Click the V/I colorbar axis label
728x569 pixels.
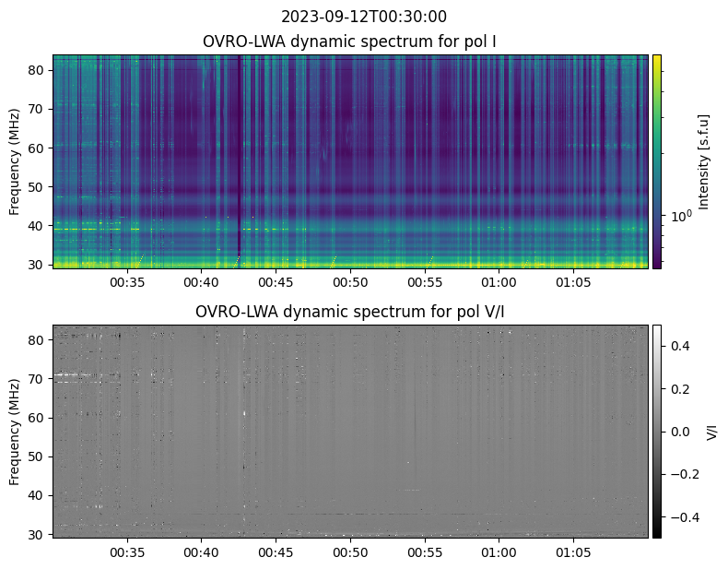pos(710,432)
